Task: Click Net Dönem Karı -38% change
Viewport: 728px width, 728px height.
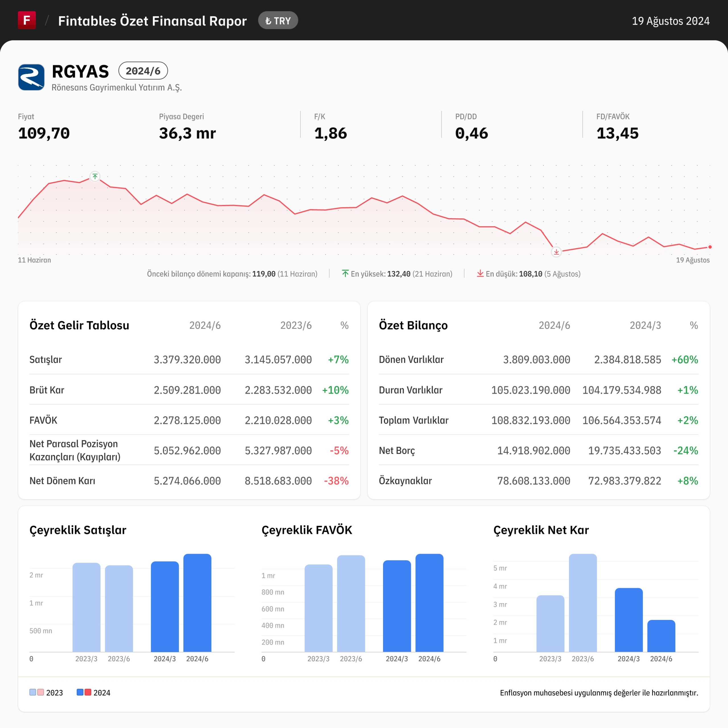Action: 336,481
